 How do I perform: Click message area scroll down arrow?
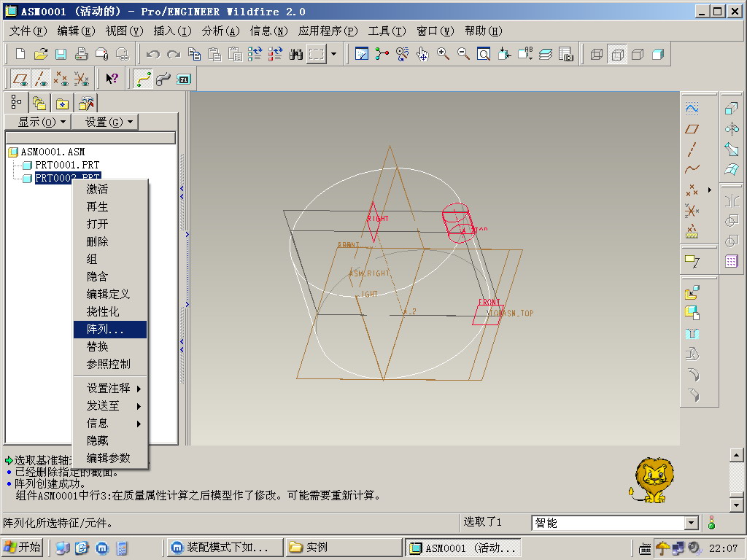coord(737,505)
